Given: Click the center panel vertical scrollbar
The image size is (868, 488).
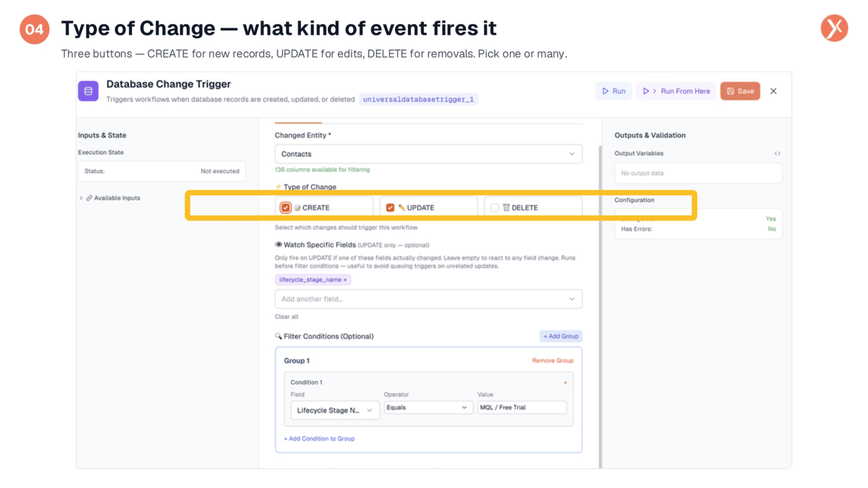Looking at the screenshot, I should coord(600,306).
